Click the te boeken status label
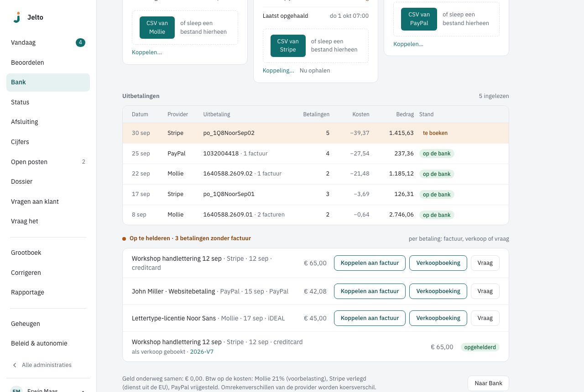This screenshot has width=584, height=392. click(435, 133)
